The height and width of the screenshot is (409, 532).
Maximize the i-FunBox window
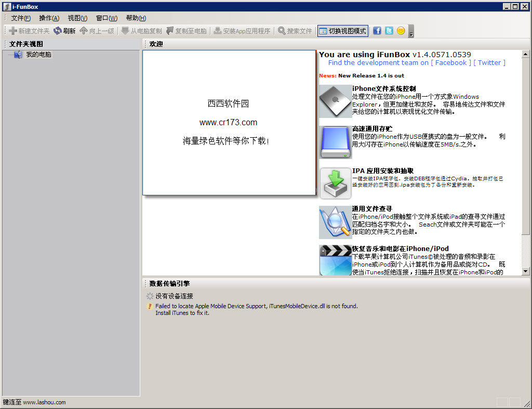coord(515,6)
